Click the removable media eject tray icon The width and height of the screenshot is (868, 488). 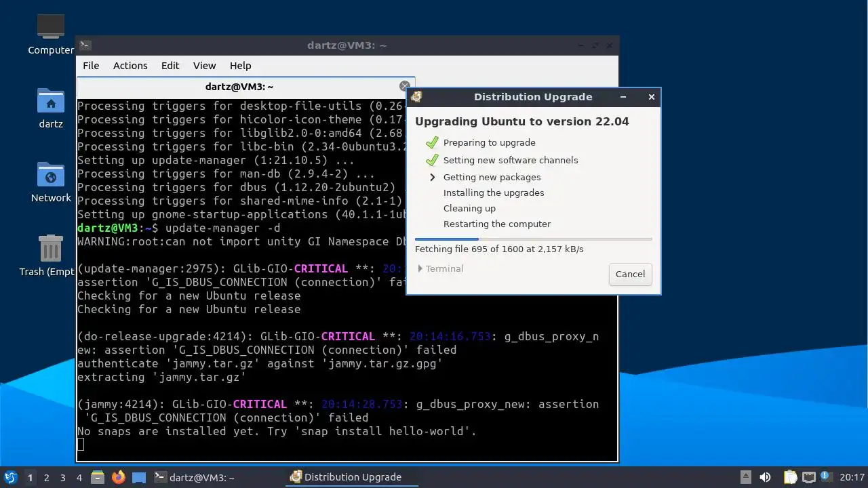[x=745, y=477]
